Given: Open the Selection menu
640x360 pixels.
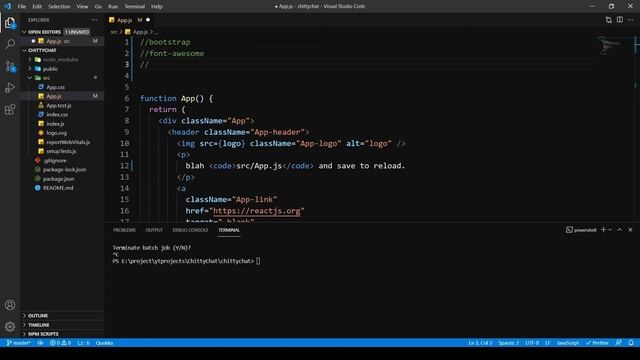Looking at the screenshot, I should click(59, 7).
